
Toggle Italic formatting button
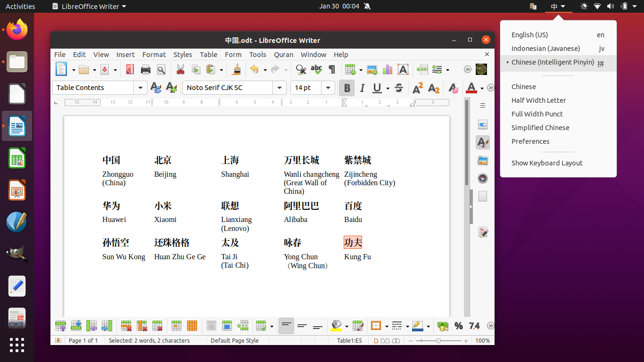[362, 88]
